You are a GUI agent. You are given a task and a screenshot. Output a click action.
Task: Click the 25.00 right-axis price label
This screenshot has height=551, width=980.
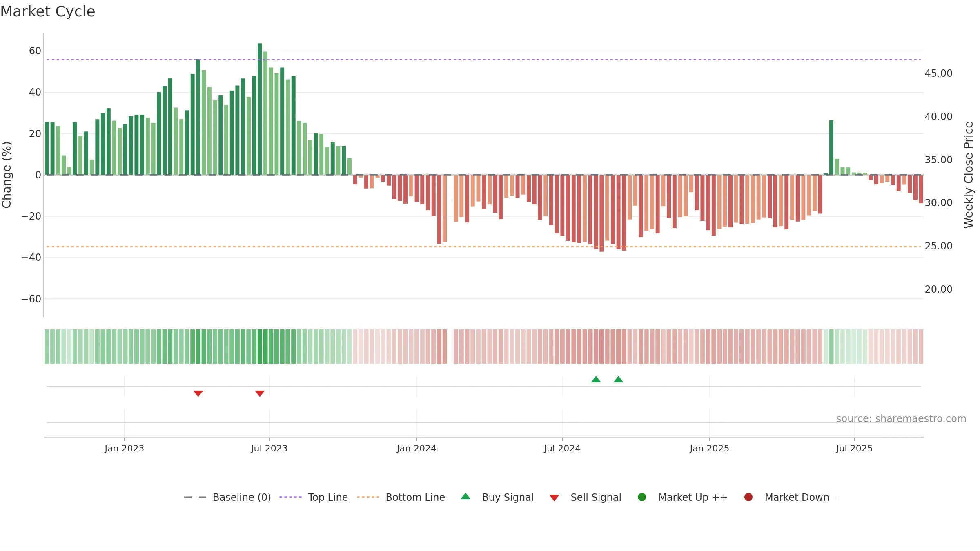(x=938, y=246)
